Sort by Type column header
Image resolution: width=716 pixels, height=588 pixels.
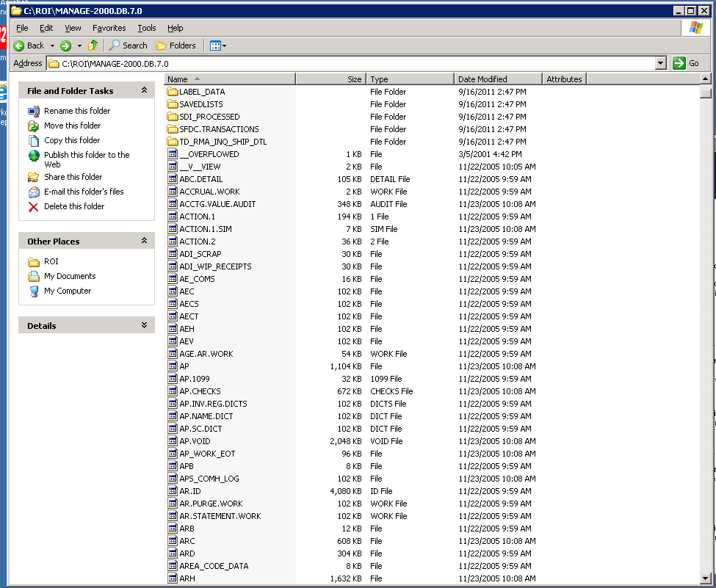tap(410, 79)
